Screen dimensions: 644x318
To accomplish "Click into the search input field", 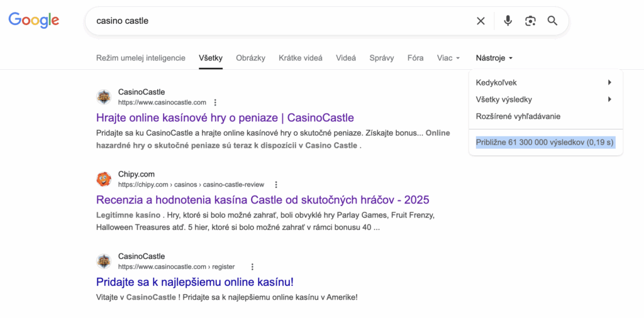I will click(x=277, y=21).
